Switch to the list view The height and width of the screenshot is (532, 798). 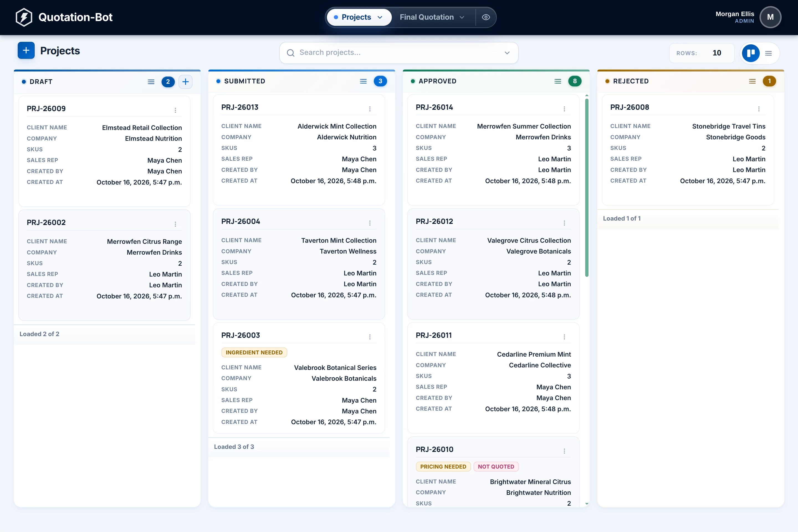(x=768, y=53)
